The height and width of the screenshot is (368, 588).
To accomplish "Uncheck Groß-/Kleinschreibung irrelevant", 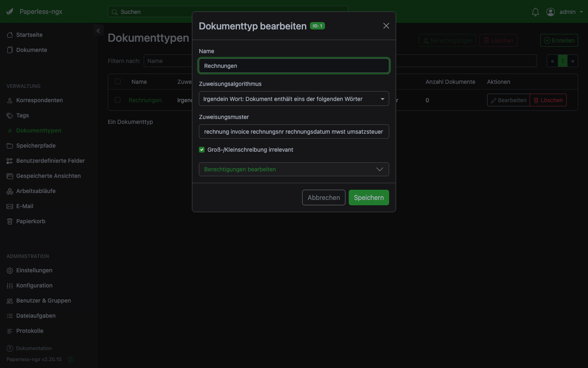I will 202,150.
